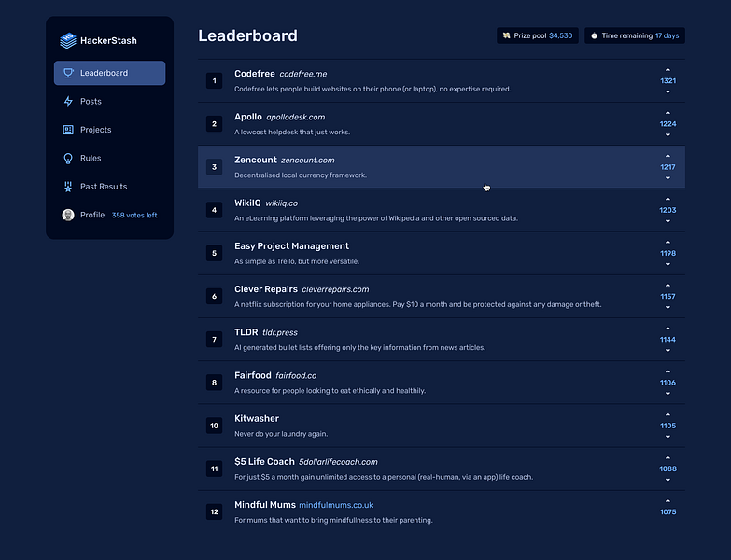Click the Easy Project Management title
The image size is (731, 560).
tap(292, 246)
